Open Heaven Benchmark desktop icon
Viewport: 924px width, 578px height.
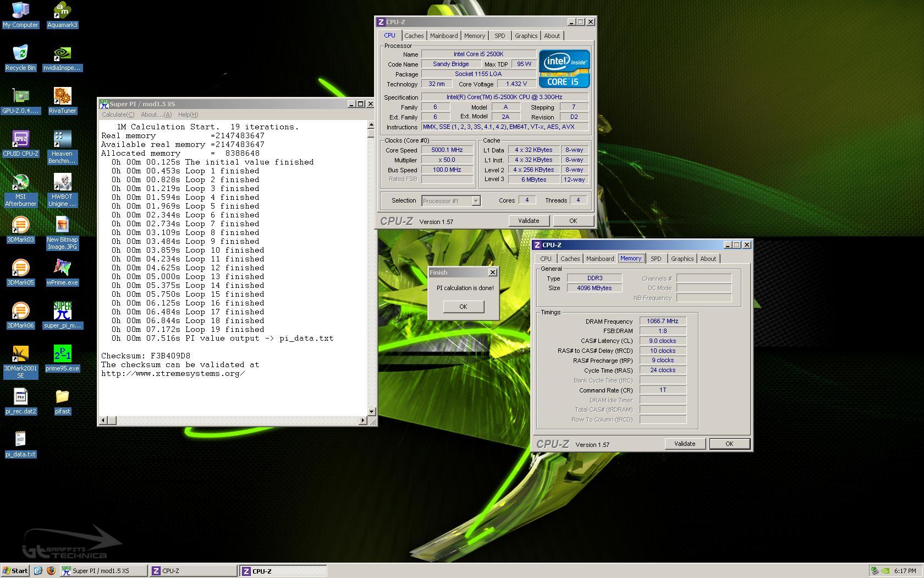pos(62,148)
